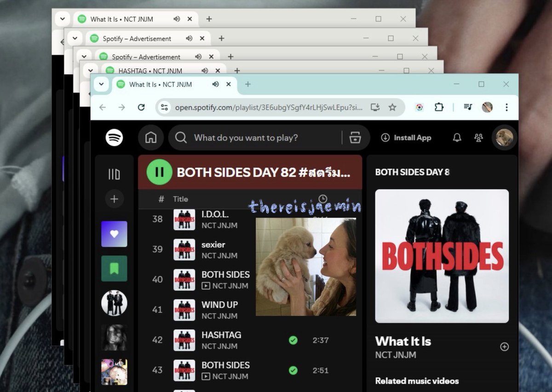This screenshot has width=552, height=392.
Task: Open tab search dropdown in front window
Action: [101, 84]
